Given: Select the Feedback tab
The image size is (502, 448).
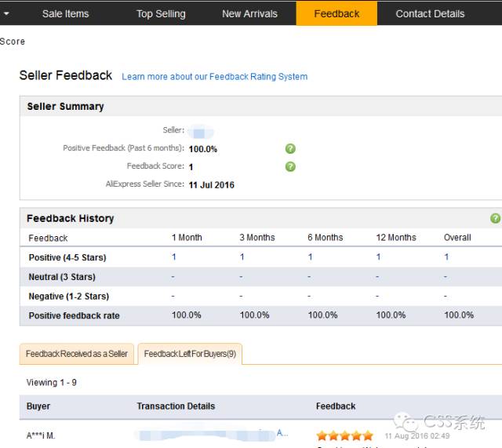Looking at the screenshot, I should (x=336, y=13).
